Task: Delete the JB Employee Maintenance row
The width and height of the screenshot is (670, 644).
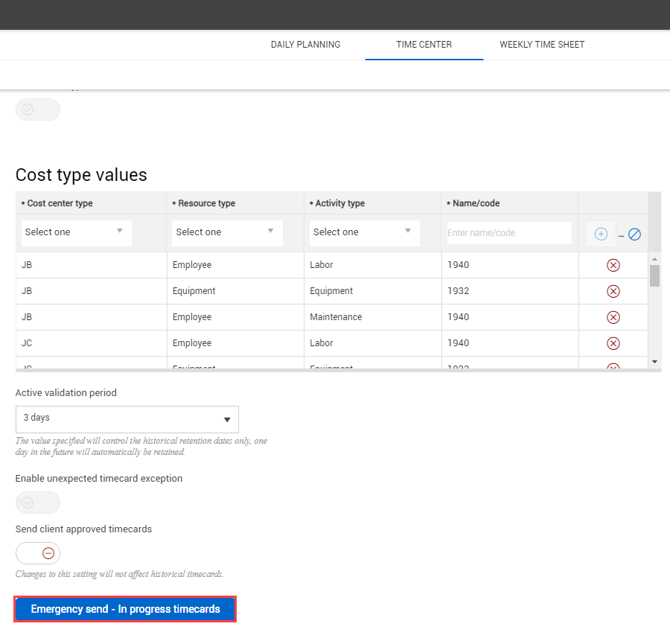Action: click(613, 317)
